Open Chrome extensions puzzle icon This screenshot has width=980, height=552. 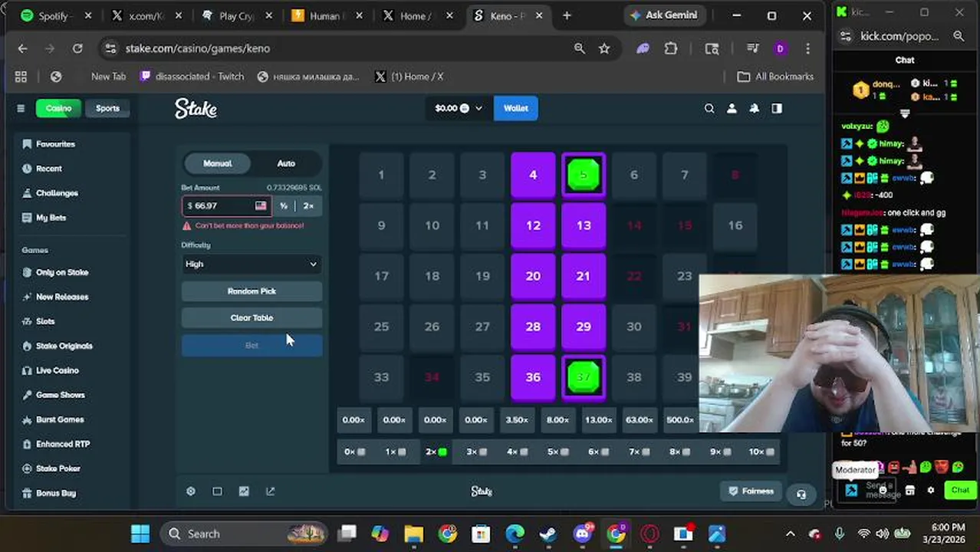coord(671,48)
